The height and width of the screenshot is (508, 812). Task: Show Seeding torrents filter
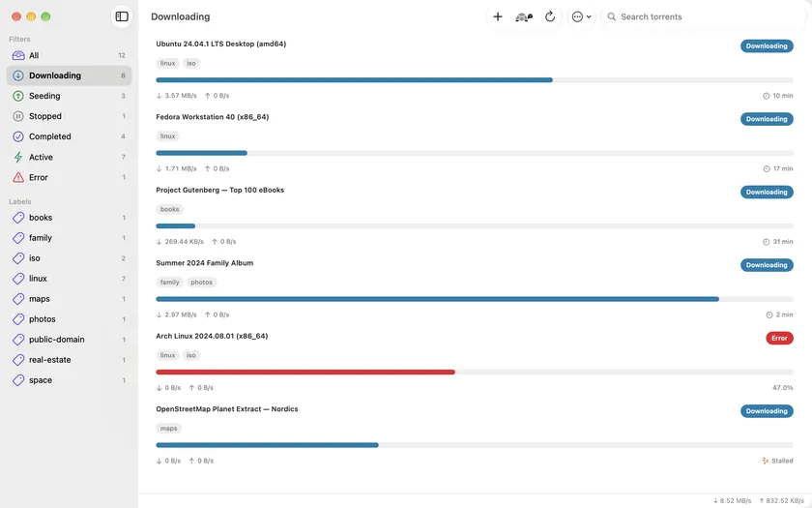pyautogui.click(x=69, y=96)
